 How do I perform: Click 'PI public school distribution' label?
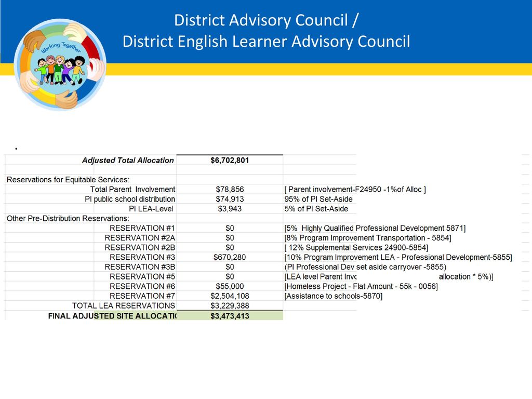tap(130, 199)
